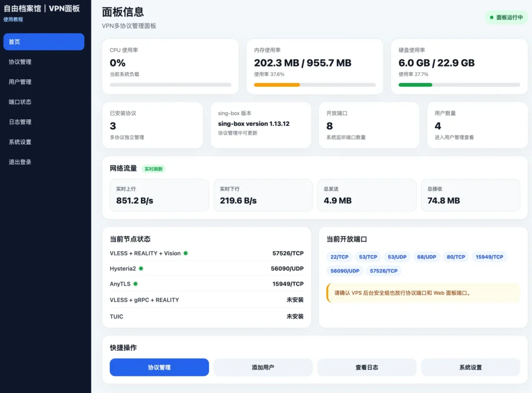Click the blue 协议管理 quick action button
The height and width of the screenshot is (393, 532).
[x=159, y=367]
